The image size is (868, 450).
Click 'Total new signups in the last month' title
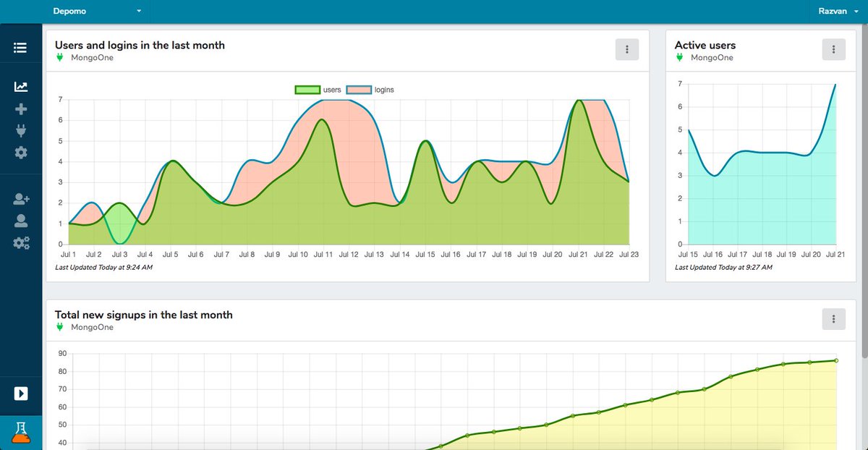click(144, 315)
